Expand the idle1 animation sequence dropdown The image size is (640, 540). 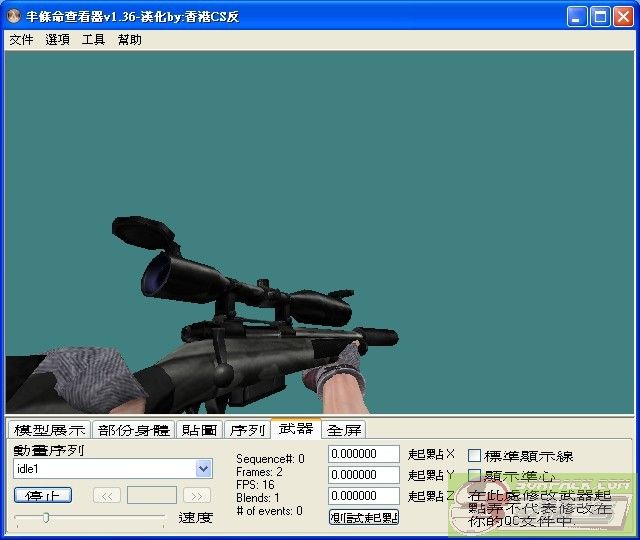click(204, 468)
